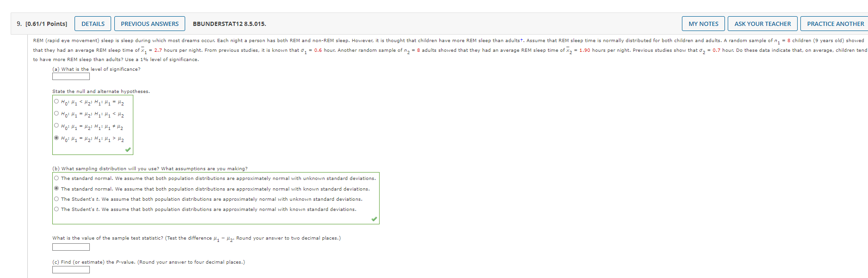Click text '(b) What sampling distribution will you use?'
Image resolution: width=868 pixels, height=278 pixels.
pyautogui.click(x=106, y=169)
